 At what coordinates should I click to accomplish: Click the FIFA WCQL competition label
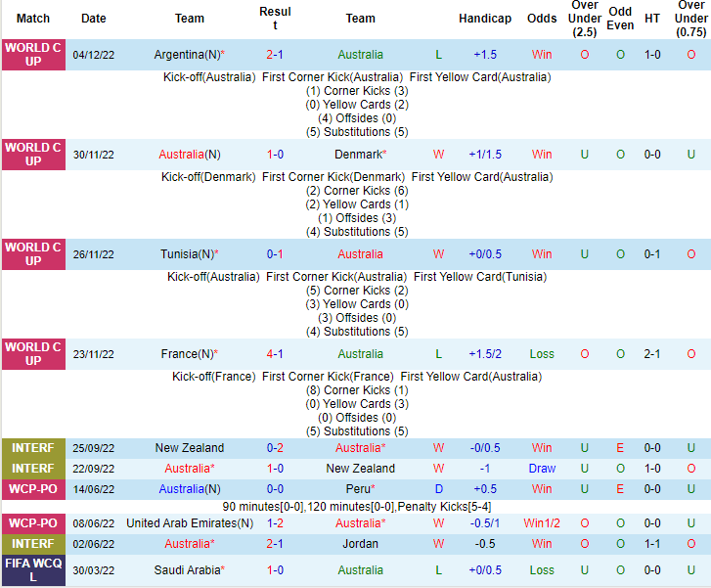pos(33,570)
